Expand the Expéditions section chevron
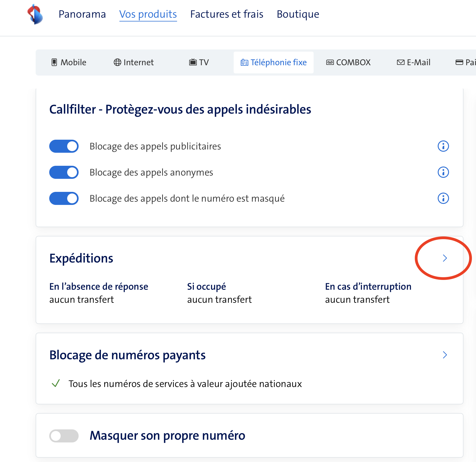 coord(445,258)
